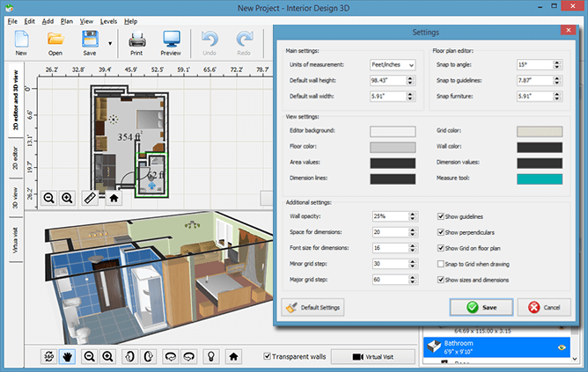Viewport: 588px width, 372px height.
Task: Open the Add menu
Action: (x=48, y=21)
